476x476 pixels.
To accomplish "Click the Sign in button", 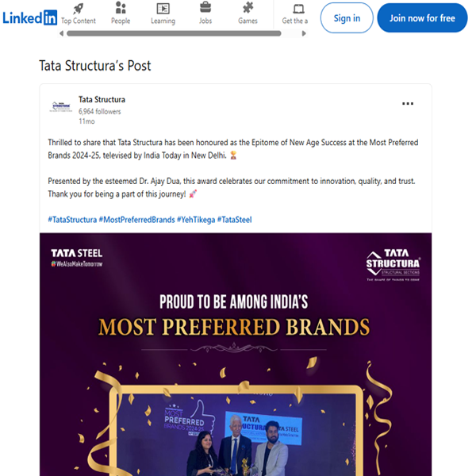I will 347,18.
